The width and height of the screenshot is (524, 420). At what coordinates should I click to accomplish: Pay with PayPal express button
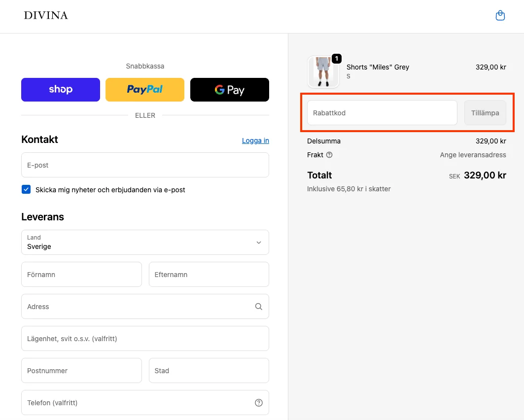click(x=145, y=90)
